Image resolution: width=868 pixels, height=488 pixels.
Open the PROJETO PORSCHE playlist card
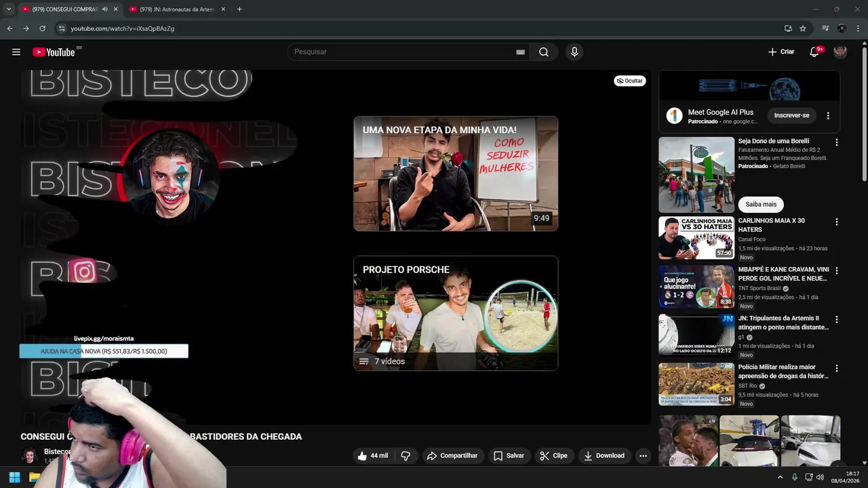(456, 313)
